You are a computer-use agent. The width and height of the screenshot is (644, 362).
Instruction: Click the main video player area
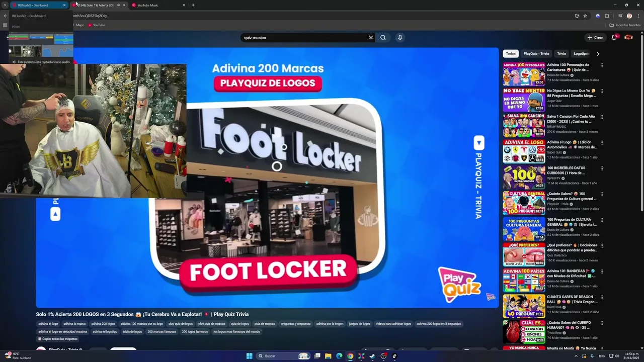(267, 177)
